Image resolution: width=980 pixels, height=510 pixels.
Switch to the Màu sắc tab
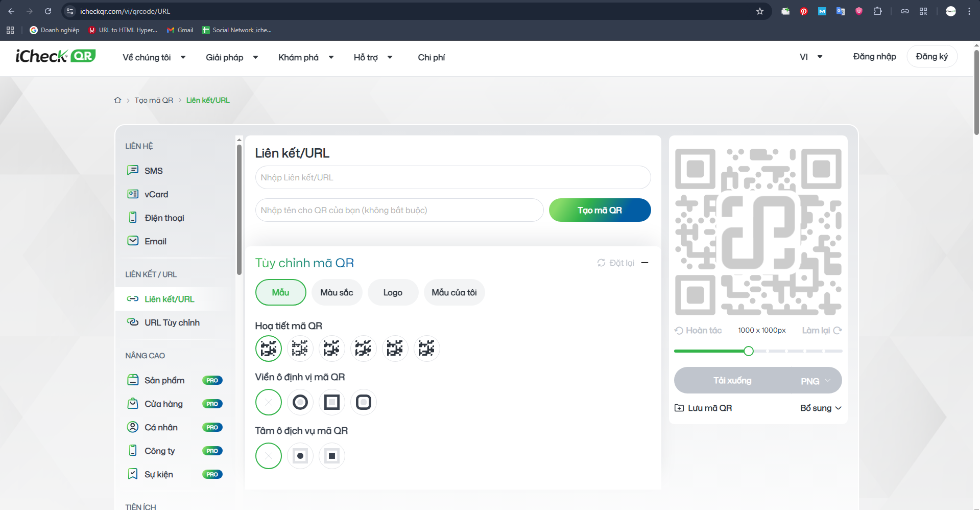pos(337,292)
